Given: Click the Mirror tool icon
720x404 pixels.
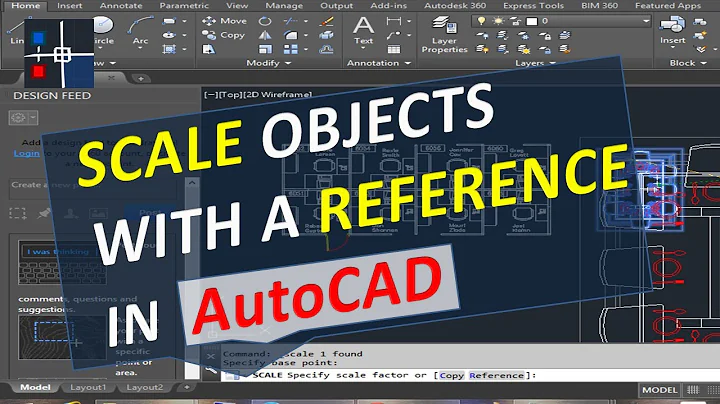Looking at the screenshot, I should pyautogui.click(x=265, y=35).
